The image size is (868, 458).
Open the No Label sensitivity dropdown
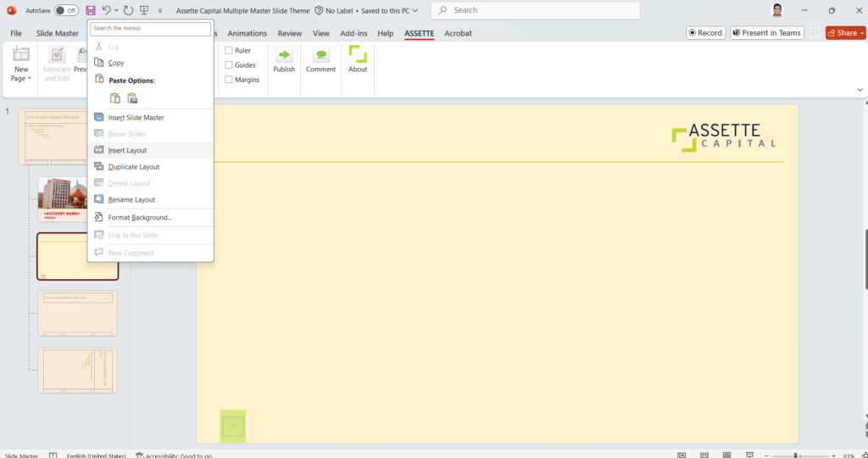333,10
